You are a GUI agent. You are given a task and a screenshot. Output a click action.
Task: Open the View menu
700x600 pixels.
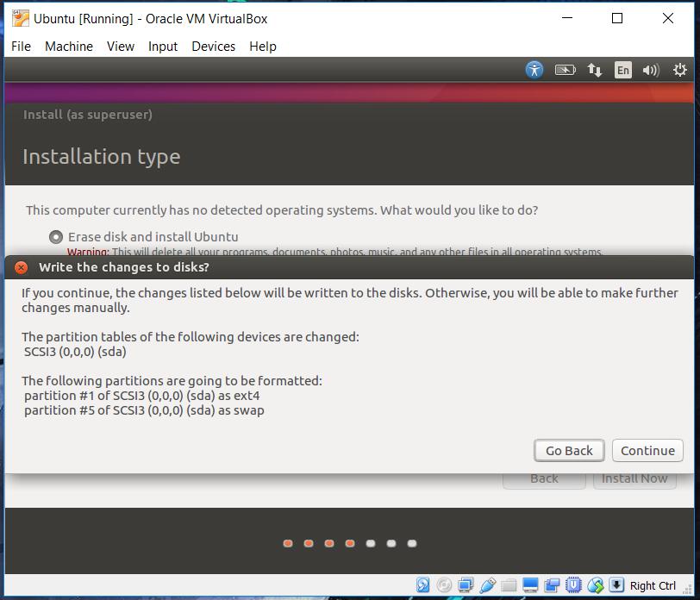tap(121, 47)
